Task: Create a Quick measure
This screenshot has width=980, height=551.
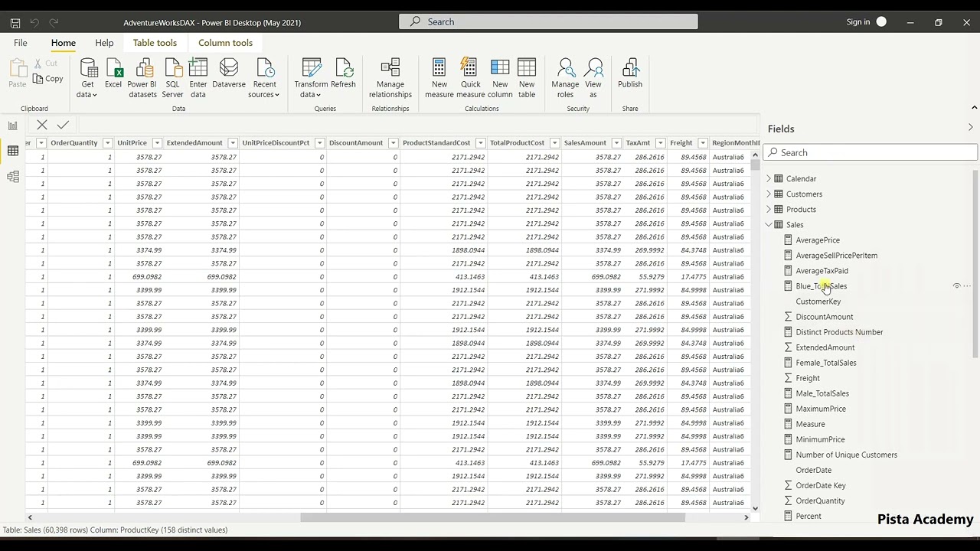Action: point(471,79)
